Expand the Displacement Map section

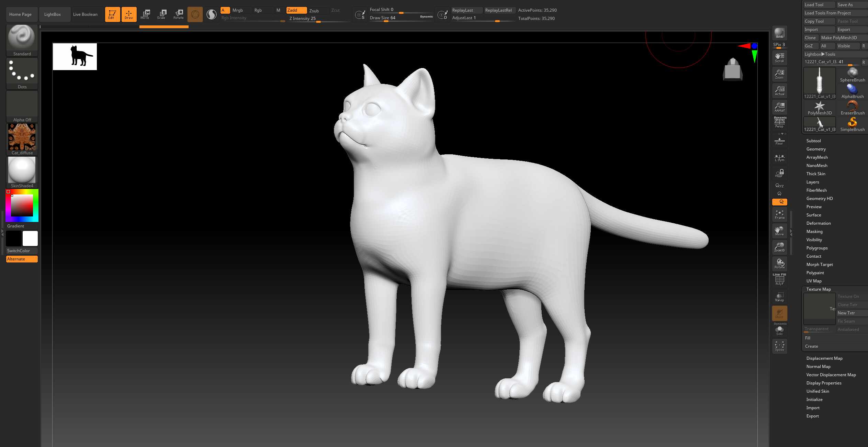tap(824, 358)
